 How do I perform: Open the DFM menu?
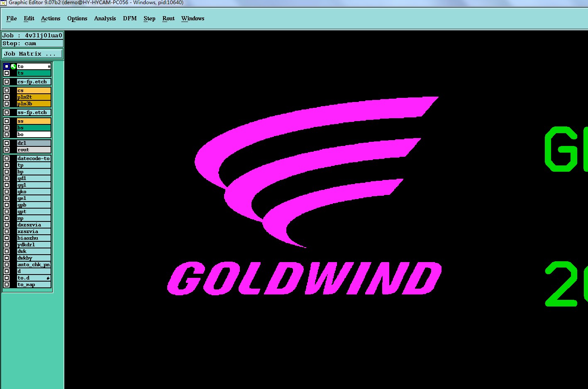point(130,18)
